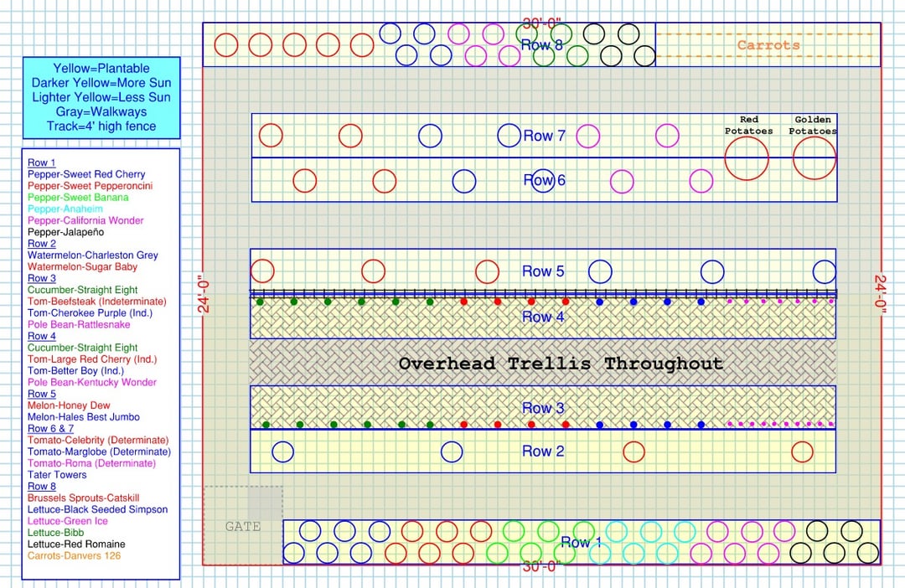Select the leftmost red circle in Row 7
Viewport: 905px width, 588px height.
271,135
